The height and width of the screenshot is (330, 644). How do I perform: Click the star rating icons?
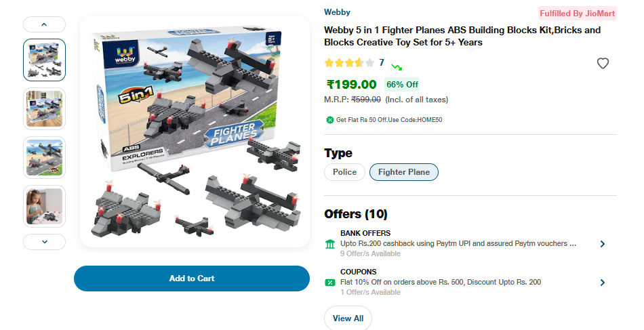[349, 63]
